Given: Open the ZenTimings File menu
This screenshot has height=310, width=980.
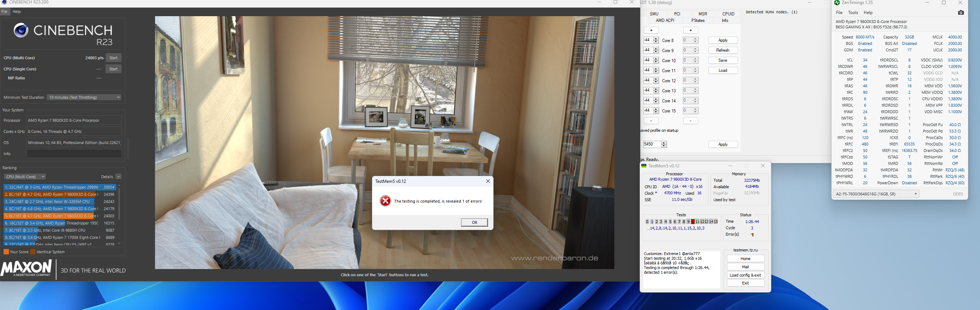Looking at the screenshot, I should click(x=839, y=13).
